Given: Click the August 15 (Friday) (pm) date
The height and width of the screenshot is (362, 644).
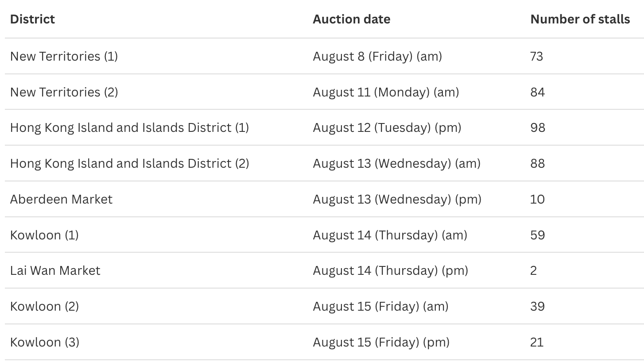Looking at the screenshot, I should point(381,343).
